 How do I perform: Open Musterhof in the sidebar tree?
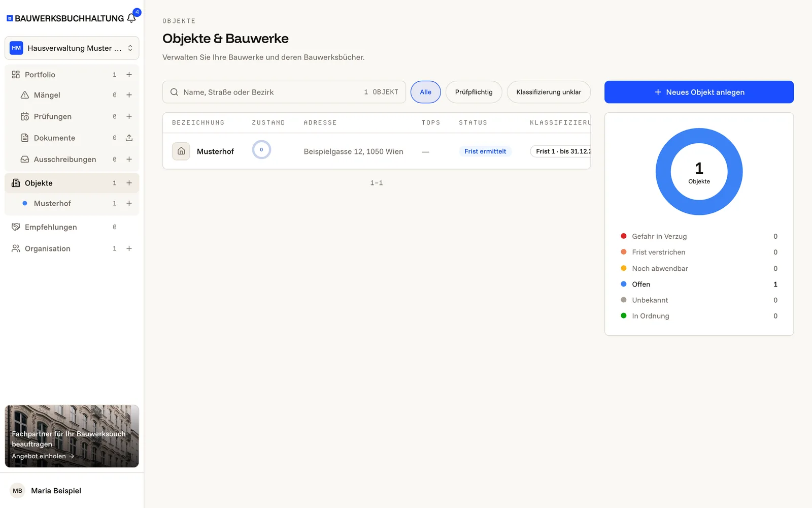click(x=52, y=203)
